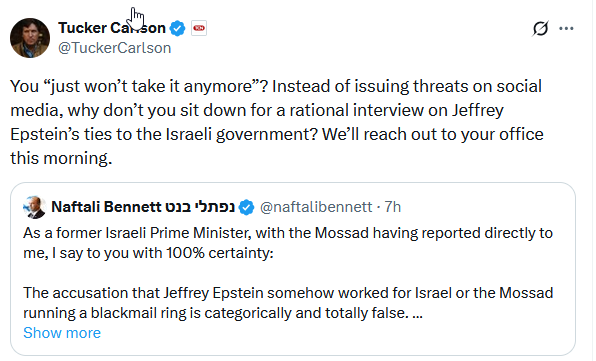Click Tucker Carlson's blue verified badge
Screen dimensions: 596x361
pyautogui.click(x=177, y=28)
